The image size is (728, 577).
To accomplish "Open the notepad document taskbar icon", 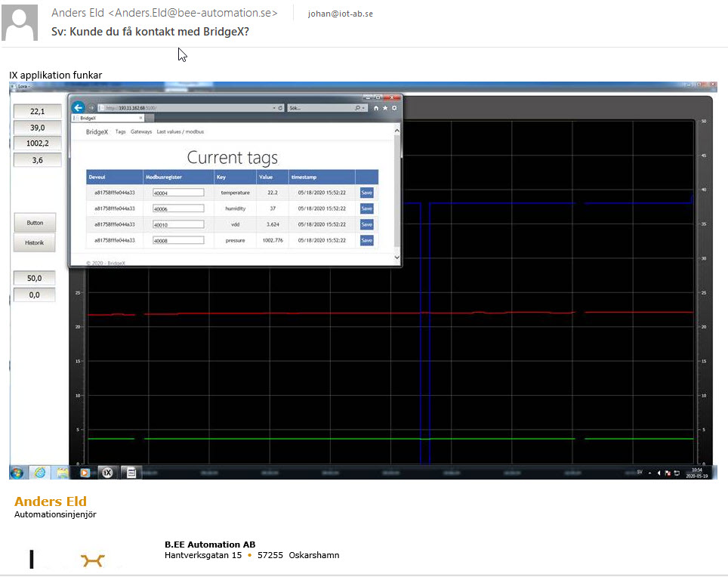I will 131,473.
